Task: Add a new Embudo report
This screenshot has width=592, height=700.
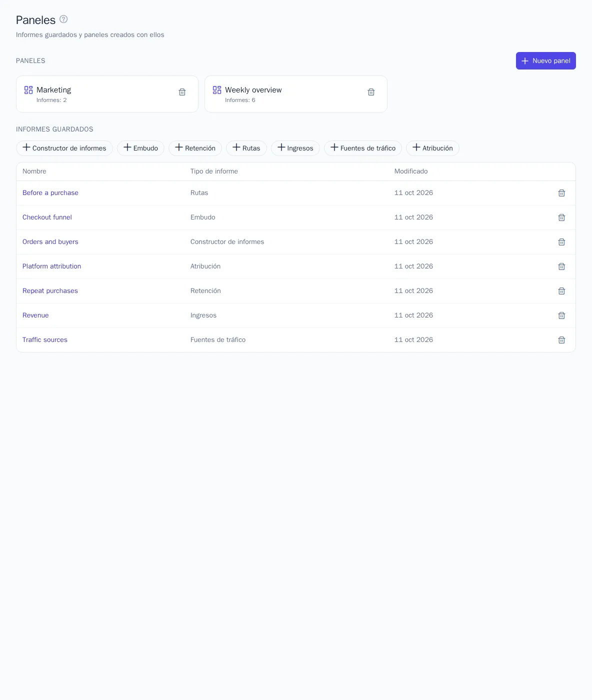Action: click(x=140, y=148)
